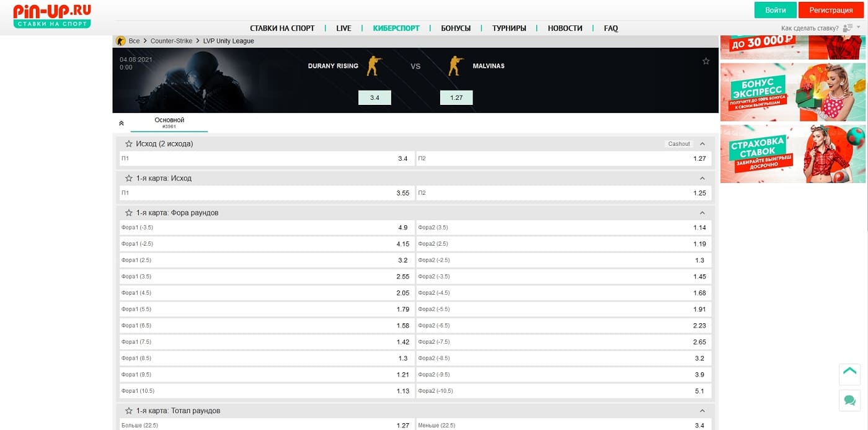Pick Фора1 (4.5) at 2.05
The image size is (868, 430).
(266, 293)
